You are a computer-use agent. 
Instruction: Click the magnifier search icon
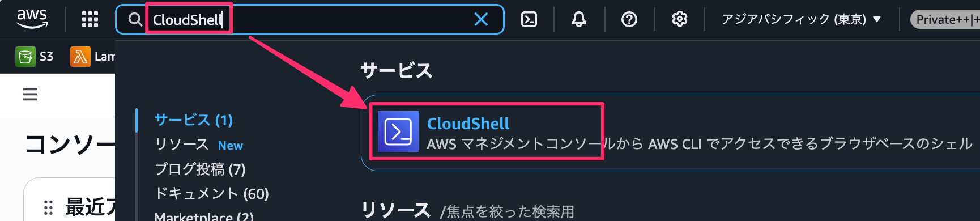click(x=135, y=20)
